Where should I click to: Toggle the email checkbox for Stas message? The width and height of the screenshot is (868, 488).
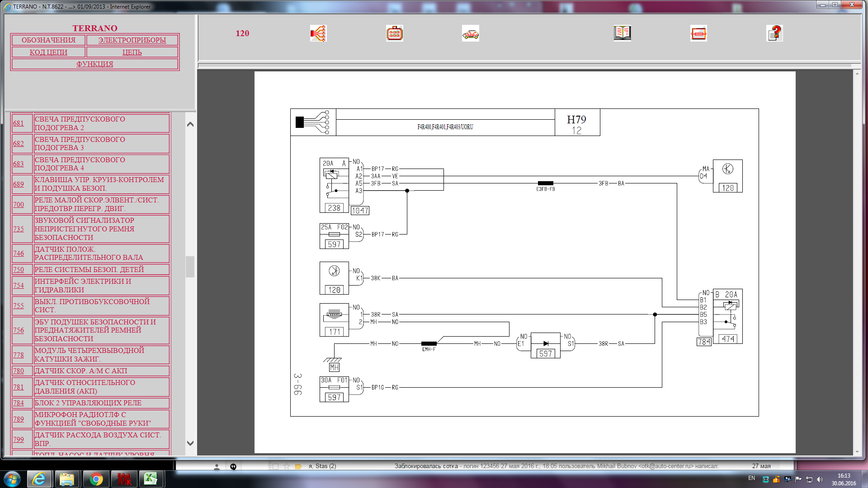275,466
